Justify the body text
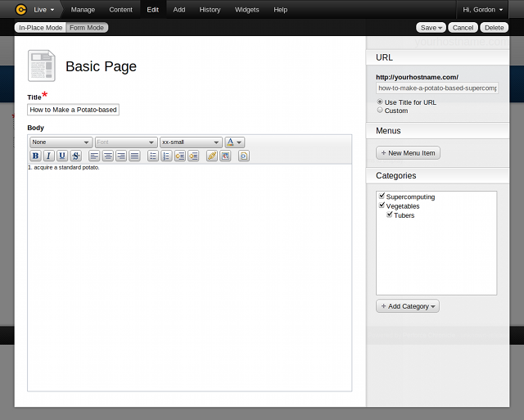Image resolution: width=524 pixels, height=420 pixels. coord(134,156)
